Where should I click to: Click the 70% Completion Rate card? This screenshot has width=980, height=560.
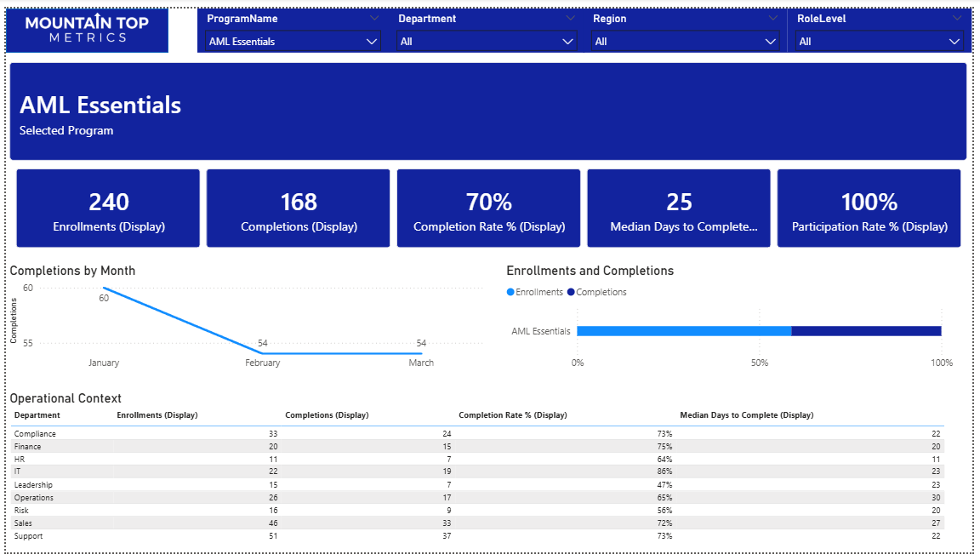488,209
